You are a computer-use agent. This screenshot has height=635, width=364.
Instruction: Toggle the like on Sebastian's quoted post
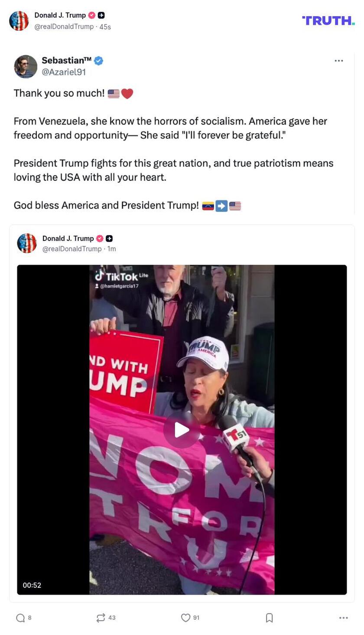(x=185, y=617)
